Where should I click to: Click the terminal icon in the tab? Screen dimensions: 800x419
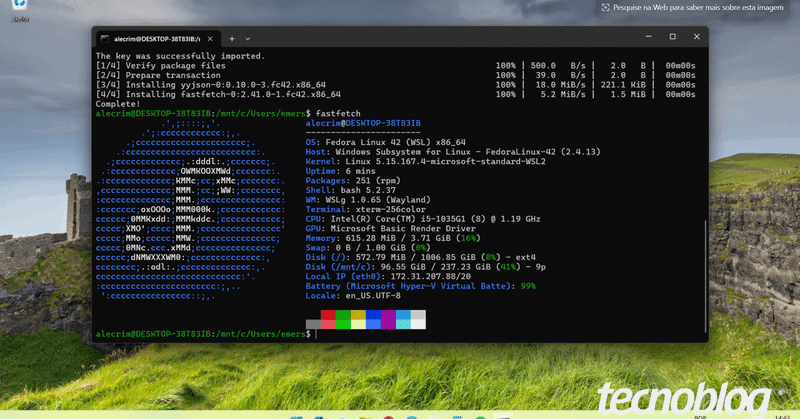pyautogui.click(x=105, y=39)
